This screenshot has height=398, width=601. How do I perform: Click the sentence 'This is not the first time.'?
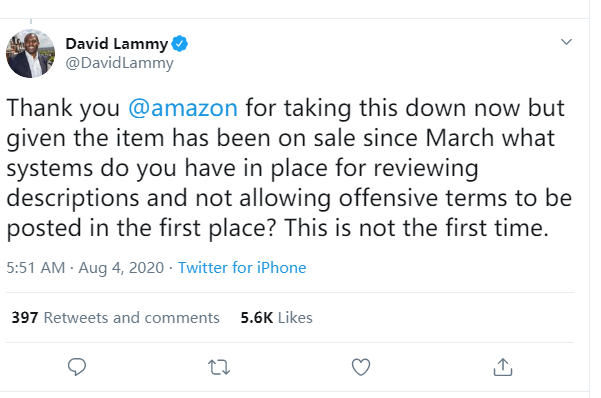416,228
